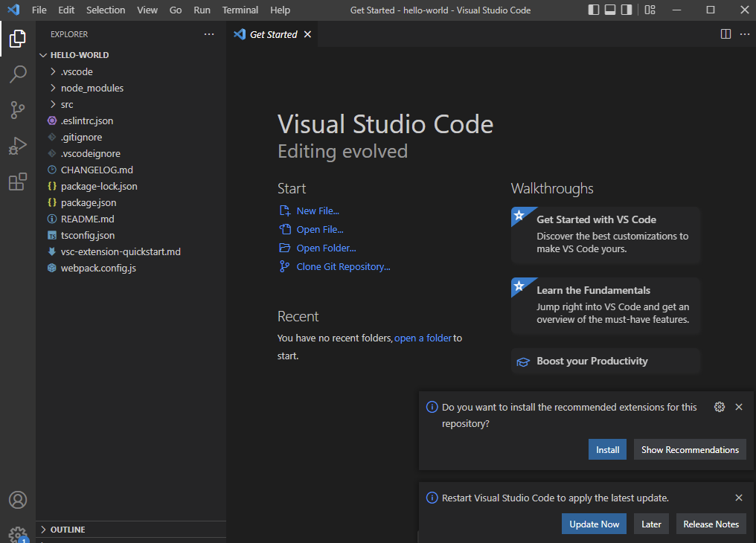This screenshot has width=756, height=543.
Task: Expand the .vscode folder
Action: (x=53, y=71)
